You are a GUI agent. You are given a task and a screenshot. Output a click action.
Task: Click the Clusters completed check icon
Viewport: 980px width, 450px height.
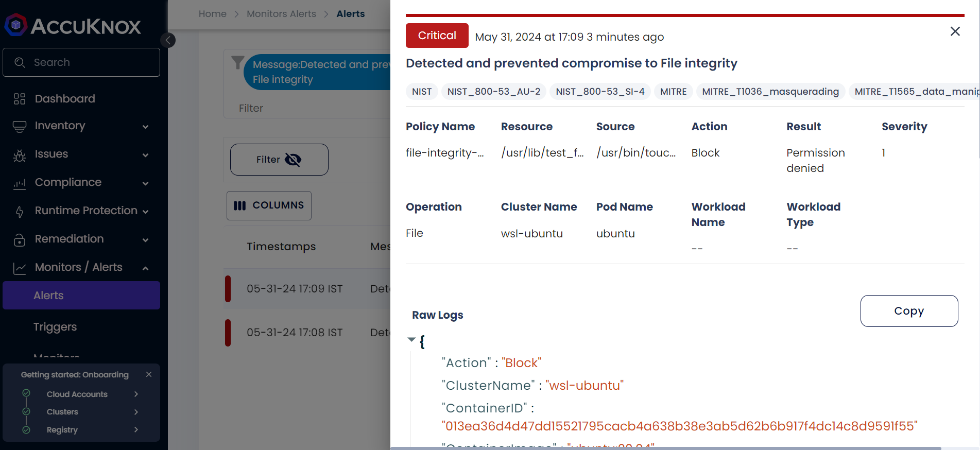coord(26,411)
